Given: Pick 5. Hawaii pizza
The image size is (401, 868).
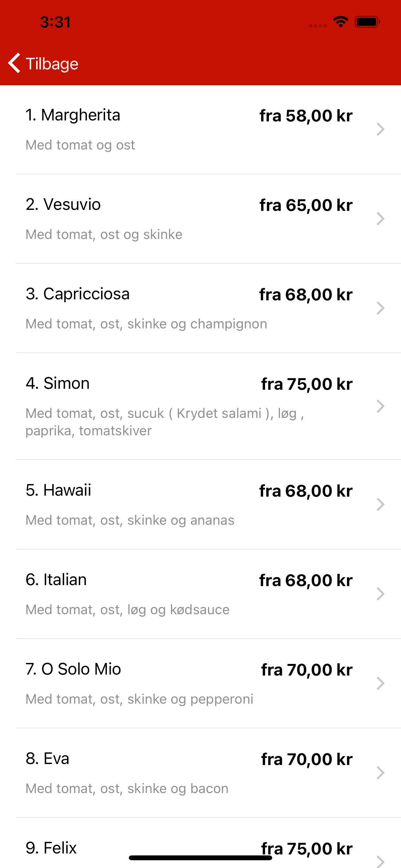Looking at the screenshot, I should 200,504.
